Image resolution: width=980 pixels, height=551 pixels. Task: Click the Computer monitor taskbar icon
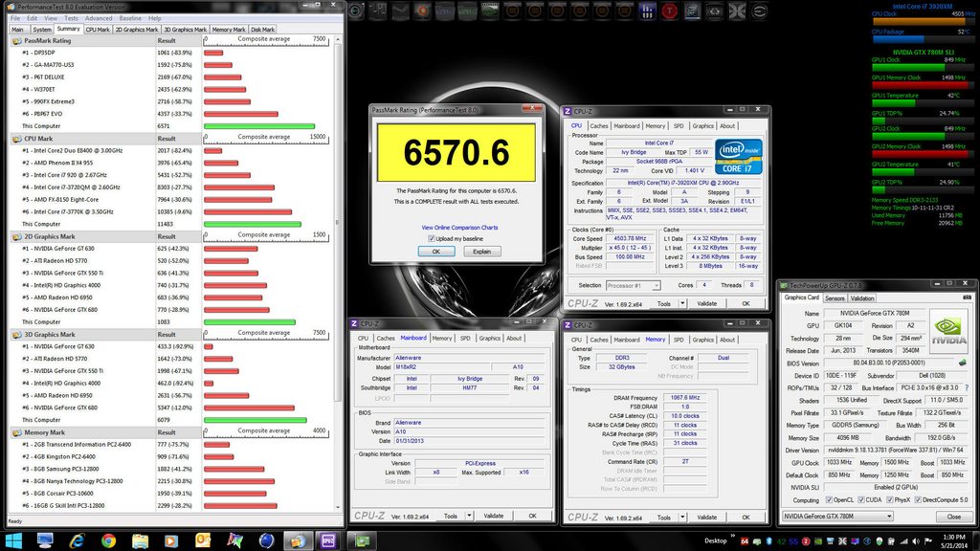click(45, 540)
